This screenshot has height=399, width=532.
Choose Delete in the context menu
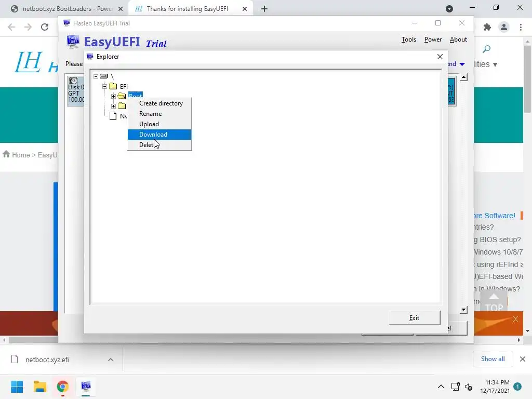coord(146,145)
